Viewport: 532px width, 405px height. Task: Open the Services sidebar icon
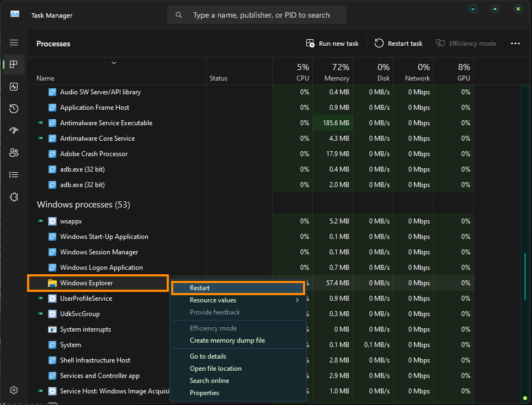[x=14, y=197]
